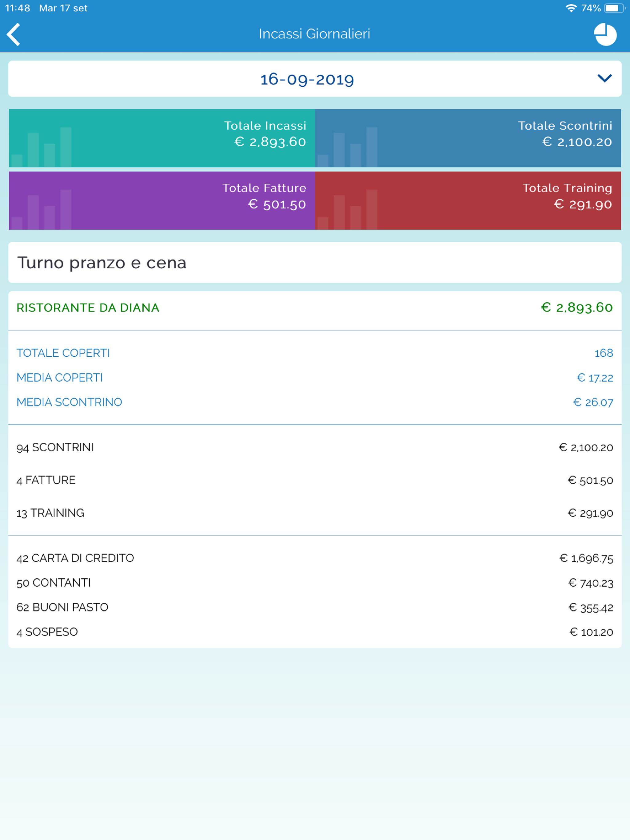The image size is (630, 840).
Task: Tap the € 740.23 contanti amount
Action: pos(591,583)
